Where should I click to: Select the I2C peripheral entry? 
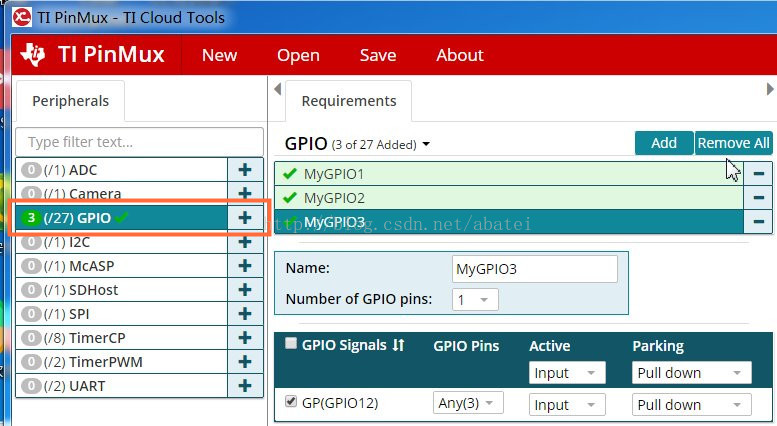coord(121,242)
